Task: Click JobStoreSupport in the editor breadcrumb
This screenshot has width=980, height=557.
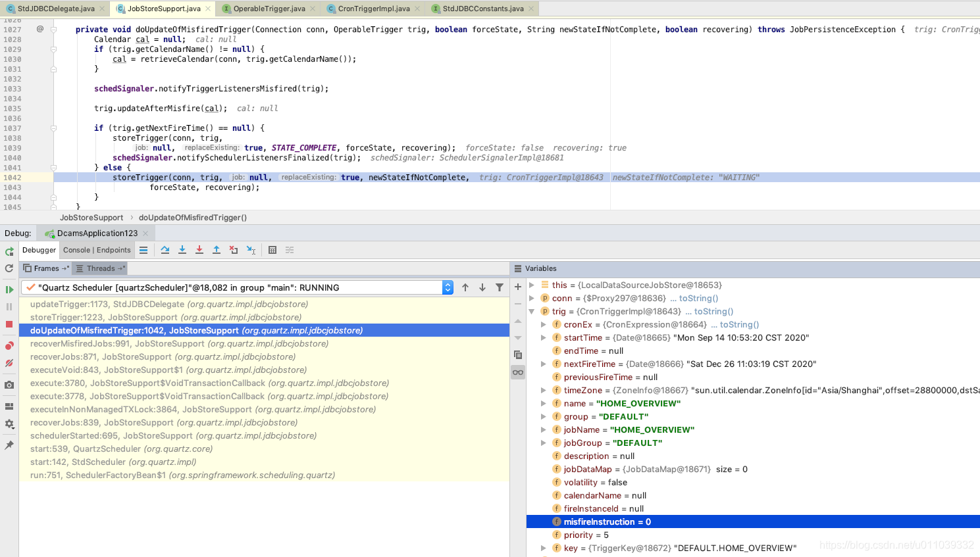Action: coord(91,218)
